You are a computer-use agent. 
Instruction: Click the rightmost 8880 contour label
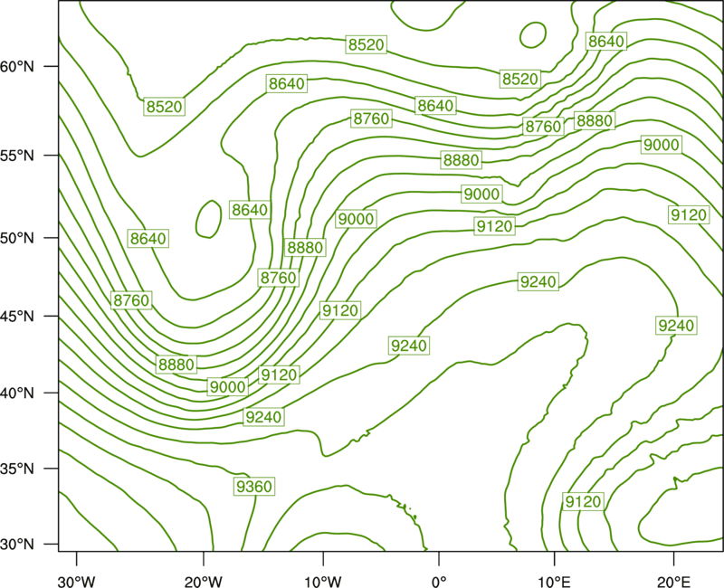pos(595,121)
